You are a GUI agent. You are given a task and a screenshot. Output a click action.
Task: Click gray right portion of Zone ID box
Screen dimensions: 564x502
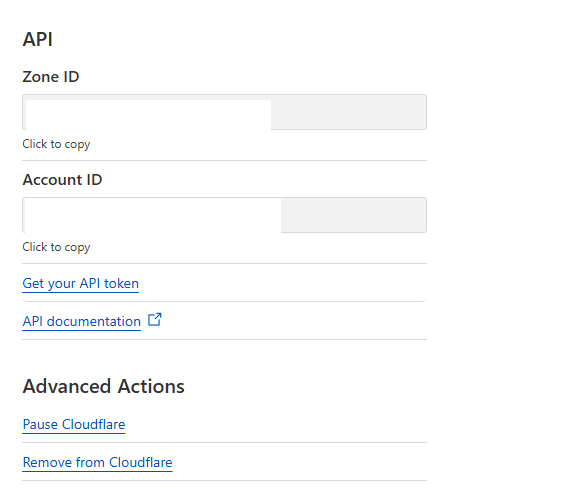[349, 112]
